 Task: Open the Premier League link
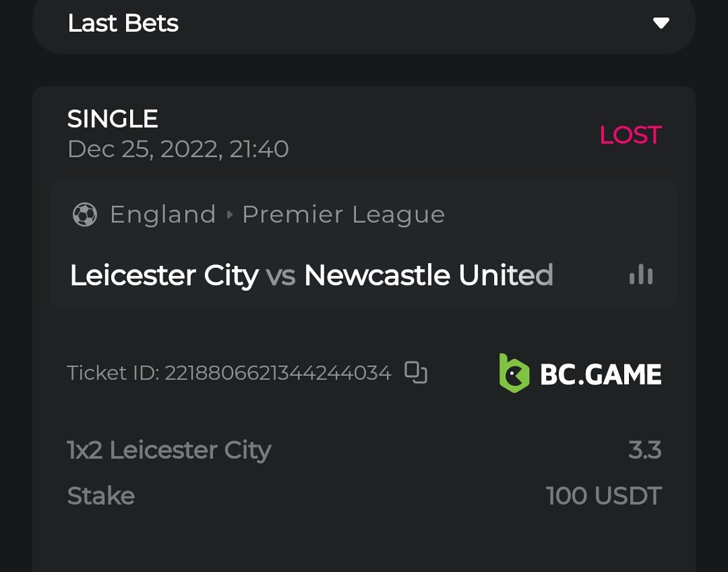[x=343, y=214]
